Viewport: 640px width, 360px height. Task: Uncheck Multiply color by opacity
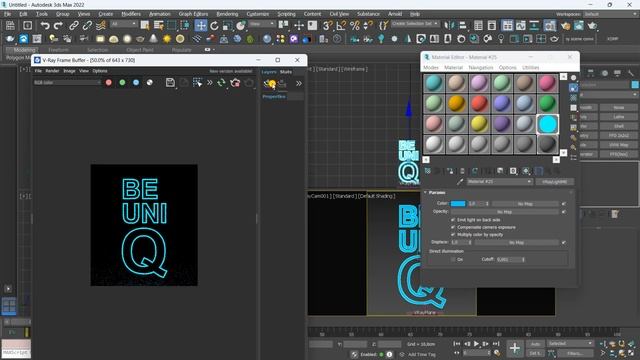click(453, 235)
